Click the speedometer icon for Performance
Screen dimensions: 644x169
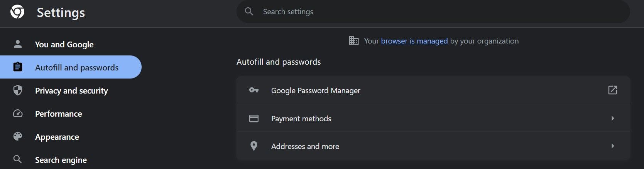click(x=18, y=114)
